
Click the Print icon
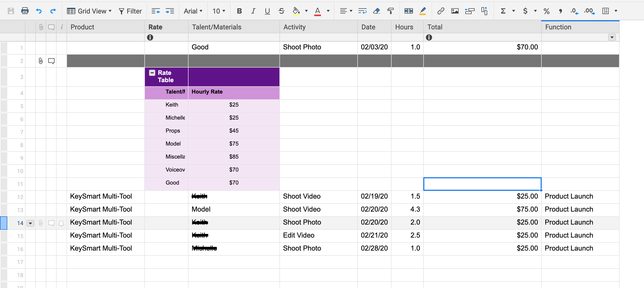click(25, 11)
